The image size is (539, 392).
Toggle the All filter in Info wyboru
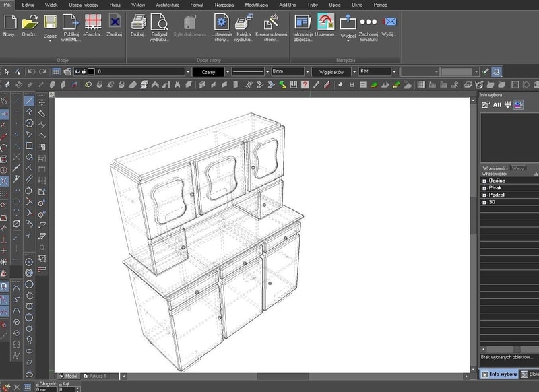[497, 104]
